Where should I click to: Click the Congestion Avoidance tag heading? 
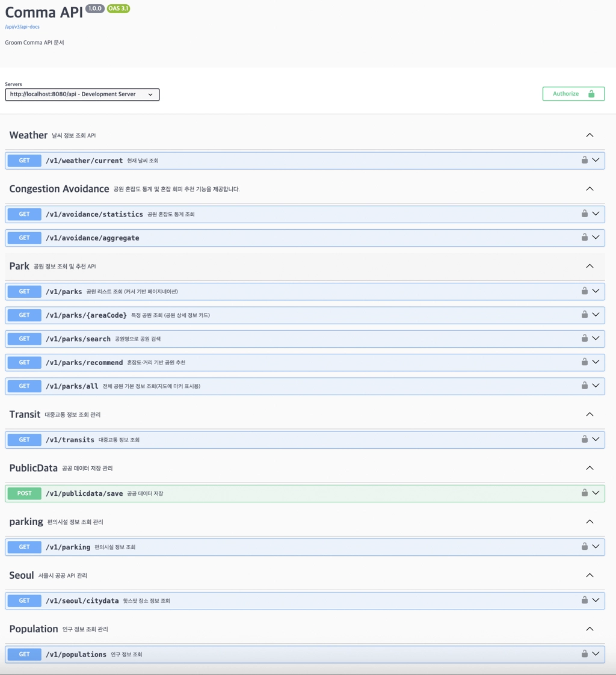pyautogui.click(x=60, y=189)
